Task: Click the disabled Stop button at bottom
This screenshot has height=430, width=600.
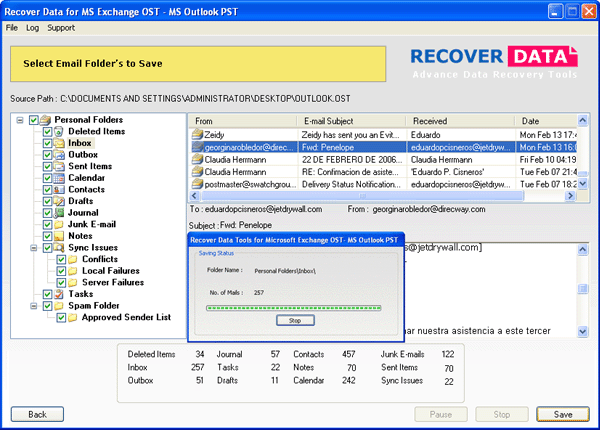Action: (x=502, y=414)
